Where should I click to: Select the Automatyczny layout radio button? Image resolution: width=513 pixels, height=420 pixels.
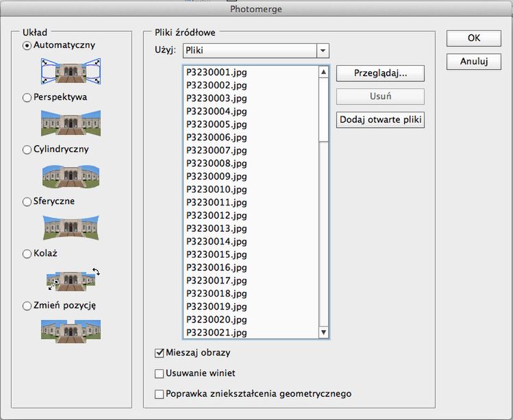click(27, 45)
